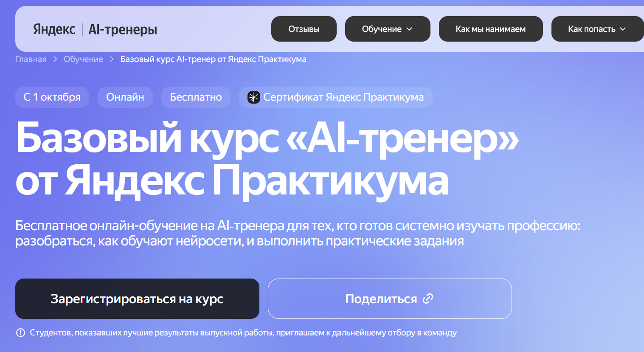Screen dimensions: 644x352
Task: Go to the Обучение breadcrumb link
Action: click(x=83, y=59)
